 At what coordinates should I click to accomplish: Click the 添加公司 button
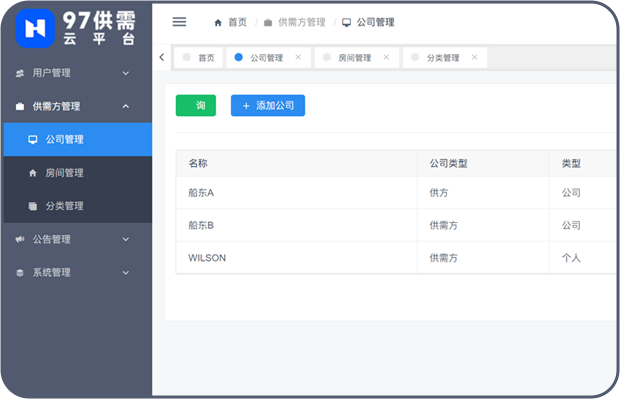click(x=268, y=106)
